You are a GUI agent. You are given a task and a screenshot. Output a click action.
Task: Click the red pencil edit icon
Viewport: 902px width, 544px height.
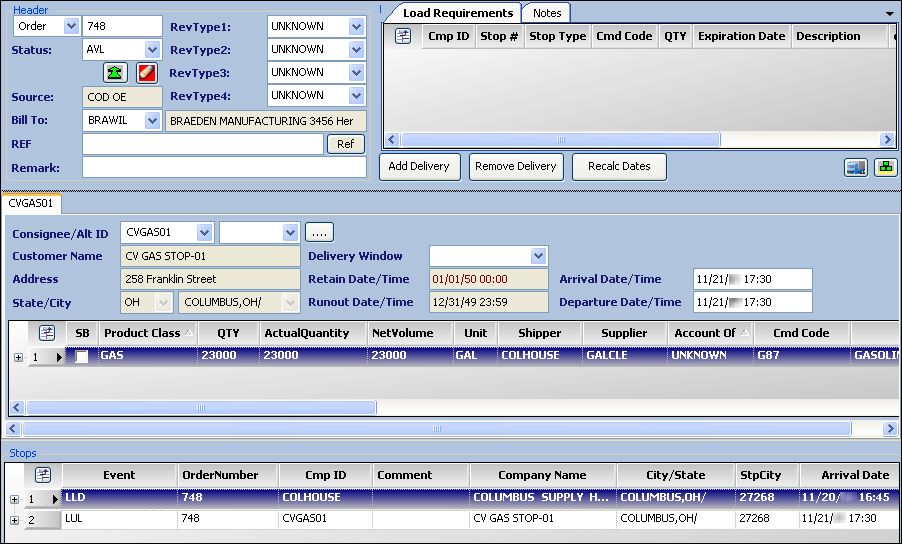(147, 72)
